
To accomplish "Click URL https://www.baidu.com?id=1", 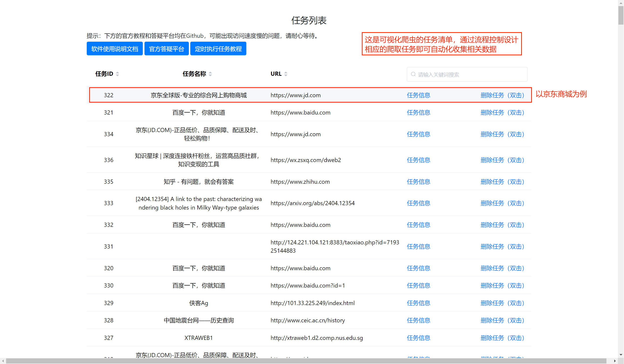I will [x=308, y=285].
